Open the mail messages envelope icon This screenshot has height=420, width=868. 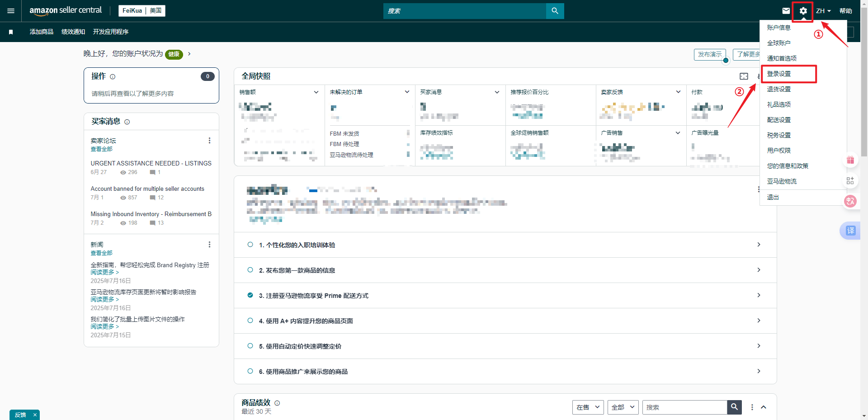786,11
